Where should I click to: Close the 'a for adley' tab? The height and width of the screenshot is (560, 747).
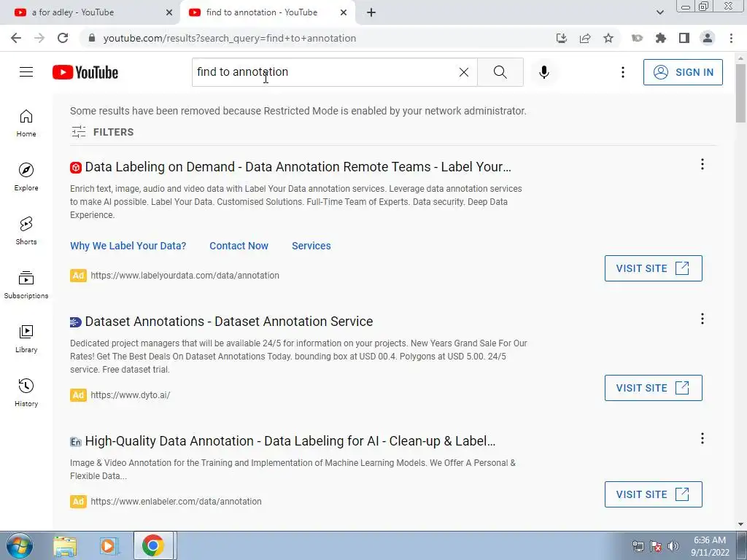pyautogui.click(x=169, y=12)
